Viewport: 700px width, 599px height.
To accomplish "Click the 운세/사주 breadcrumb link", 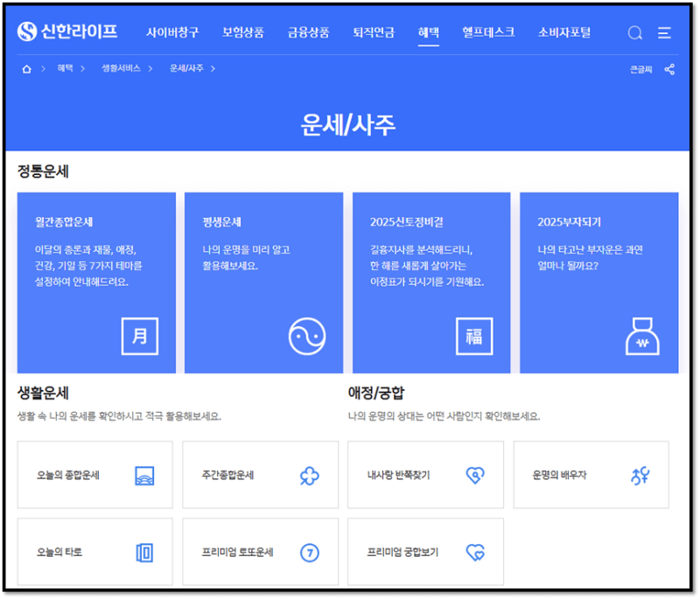I will click(x=186, y=68).
